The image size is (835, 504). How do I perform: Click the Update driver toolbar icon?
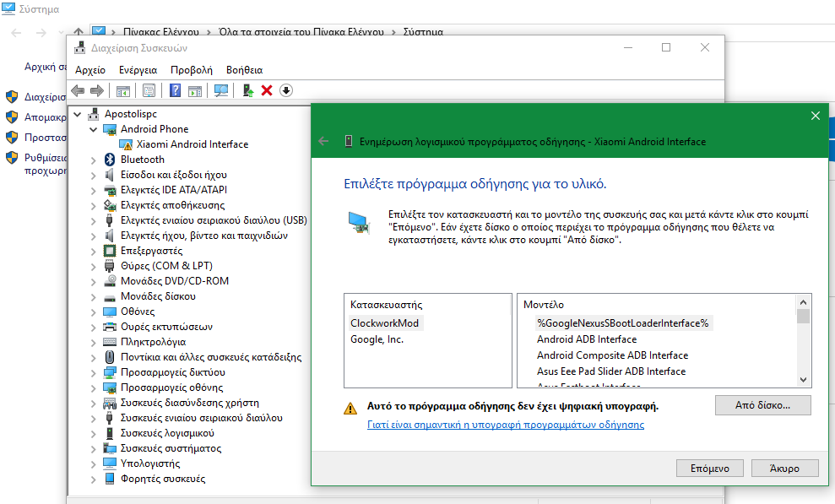[247, 90]
